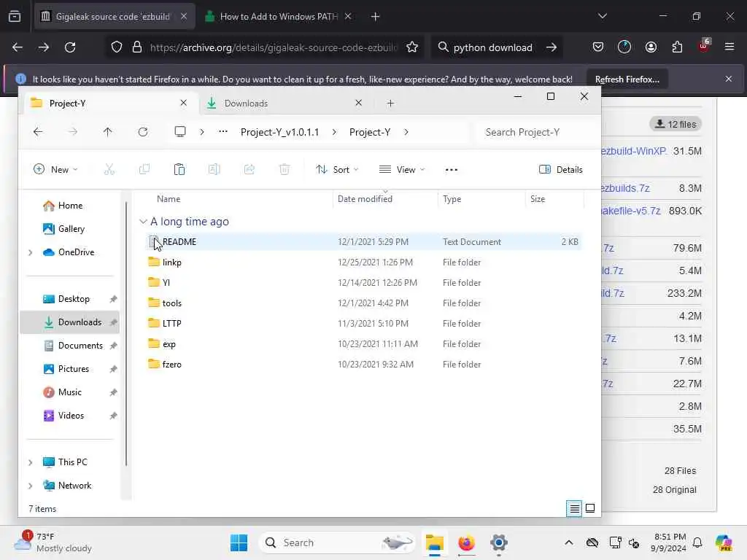Open Firefox account profile icon
This screenshot has height=560, width=747.
point(651,47)
